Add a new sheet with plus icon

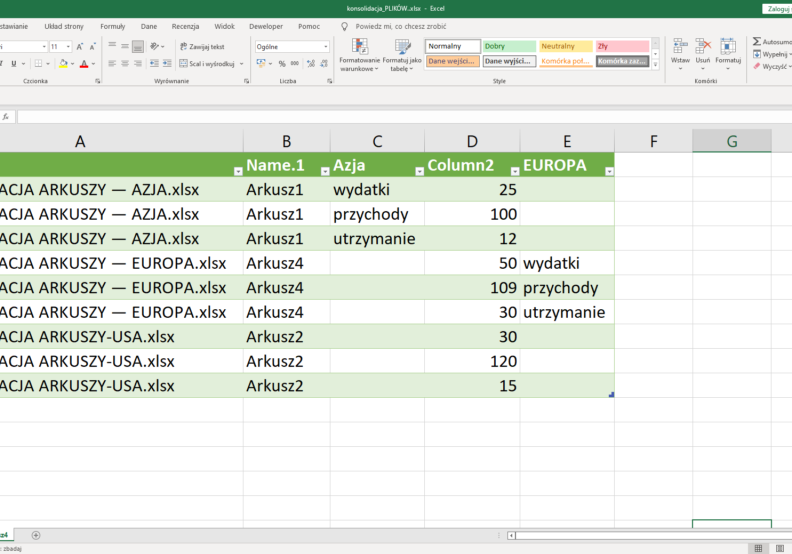click(36, 535)
